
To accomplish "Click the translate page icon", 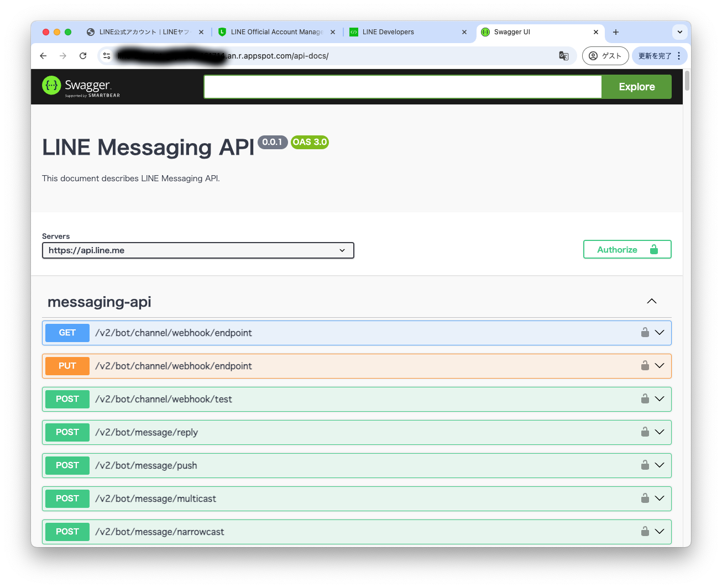I will click(x=564, y=56).
